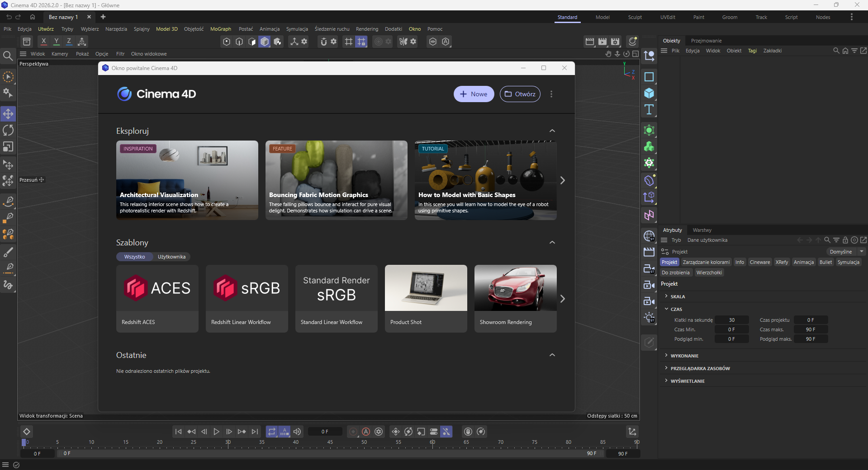Toggle the X axis lock

click(44, 42)
